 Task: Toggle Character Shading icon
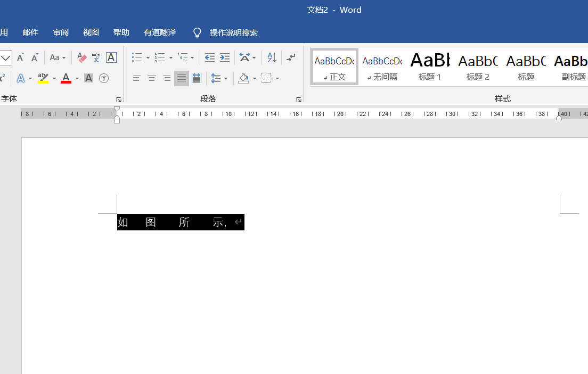(88, 78)
